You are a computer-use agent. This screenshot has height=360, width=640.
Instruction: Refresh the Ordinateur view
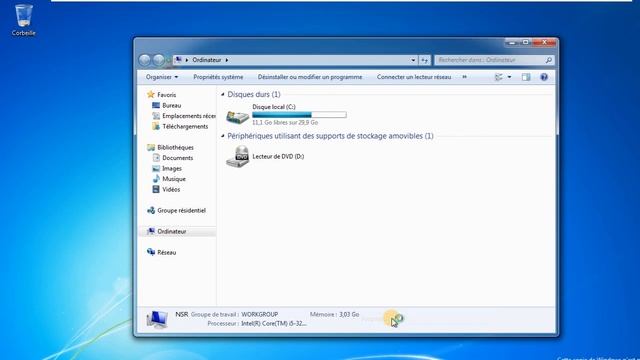pos(424,60)
